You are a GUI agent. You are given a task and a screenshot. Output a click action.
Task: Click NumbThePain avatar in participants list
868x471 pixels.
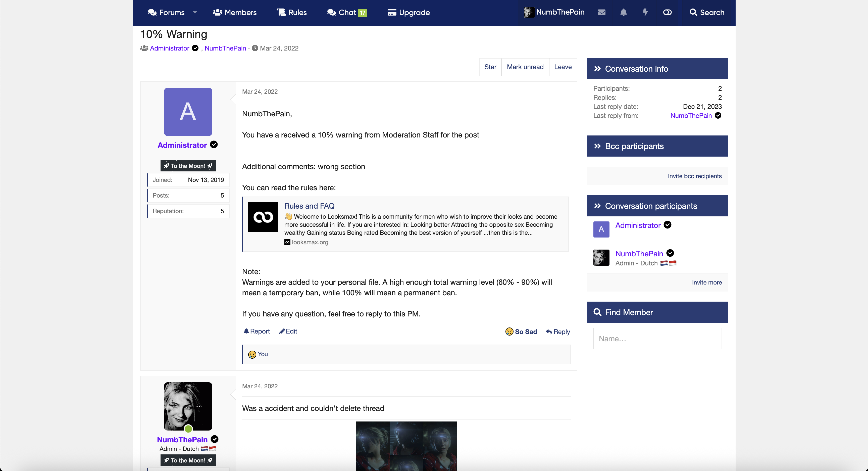click(601, 258)
